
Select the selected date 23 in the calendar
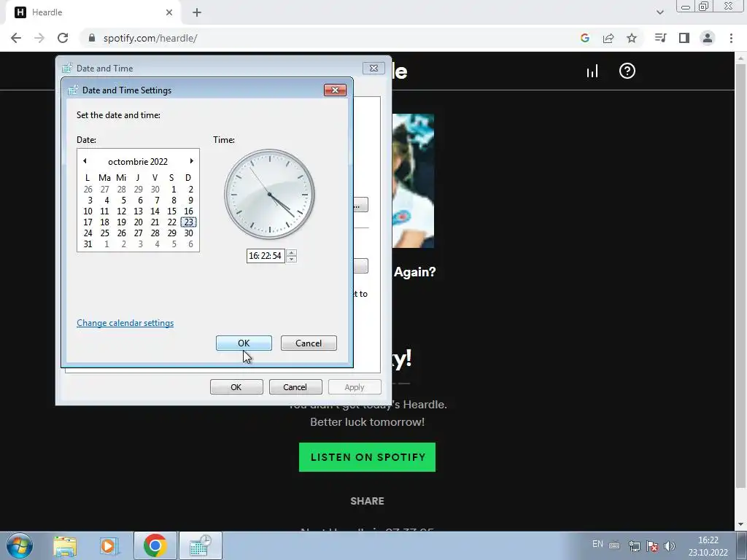pos(189,222)
